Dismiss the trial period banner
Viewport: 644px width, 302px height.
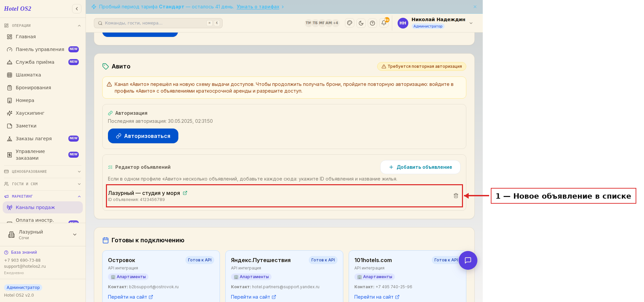pos(475,7)
